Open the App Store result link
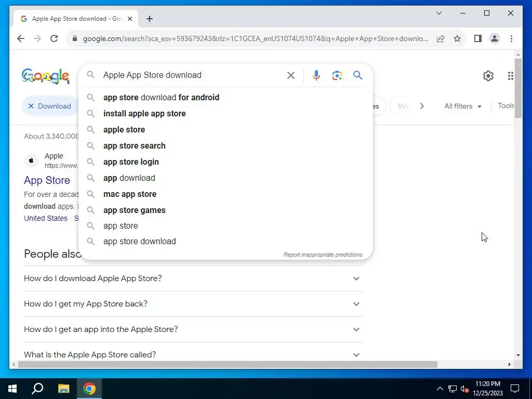Viewport: 532px width, 399px height. [47, 180]
